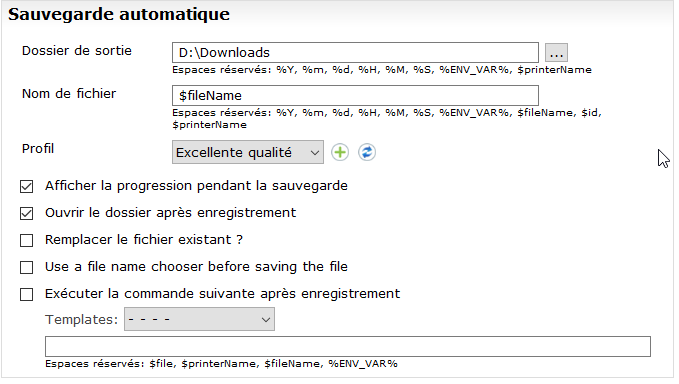Click the Profil label text
The width and height of the screenshot is (679, 384).
pos(38,149)
